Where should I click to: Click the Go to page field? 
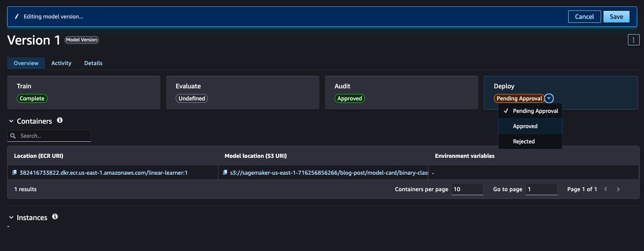[542, 189]
